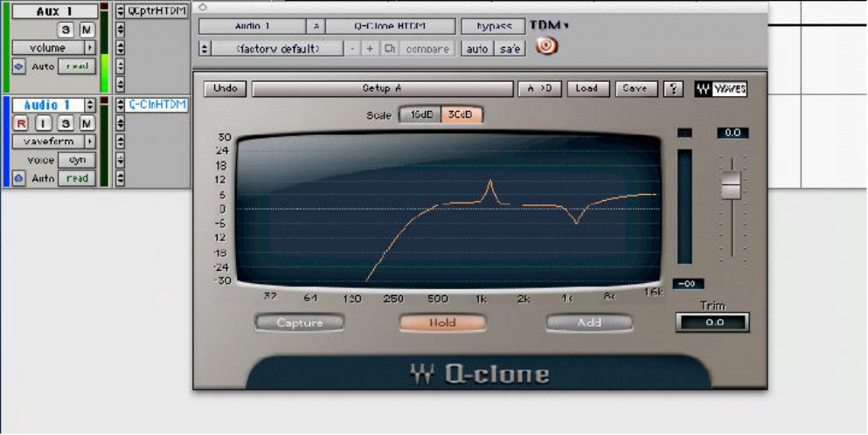Click the plus preset button
The image size is (868, 435).
click(370, 49)
